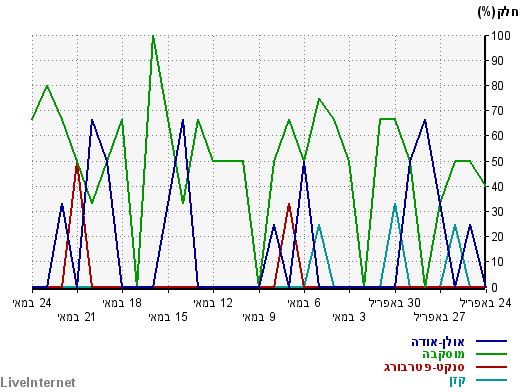Click the 6 במאי date label

304,303
